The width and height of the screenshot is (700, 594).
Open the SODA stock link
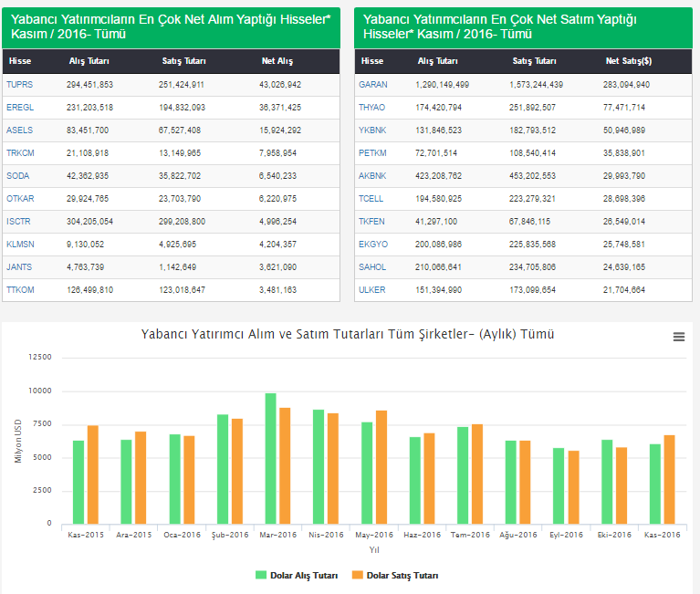point(18,175)
